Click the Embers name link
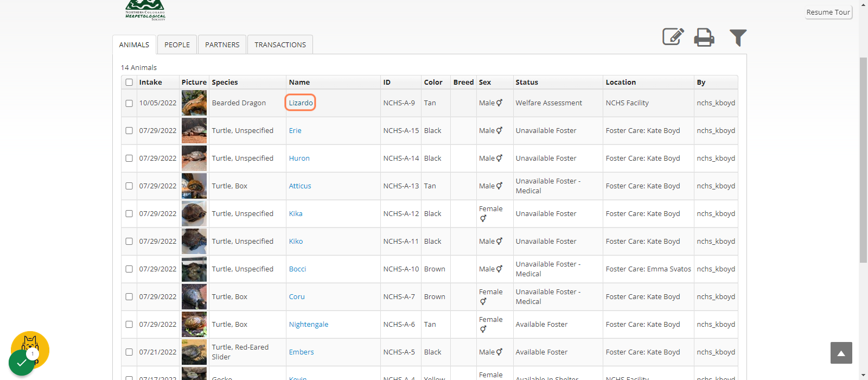This screenshot has height=380, width=868. click(x=301, y=352)
